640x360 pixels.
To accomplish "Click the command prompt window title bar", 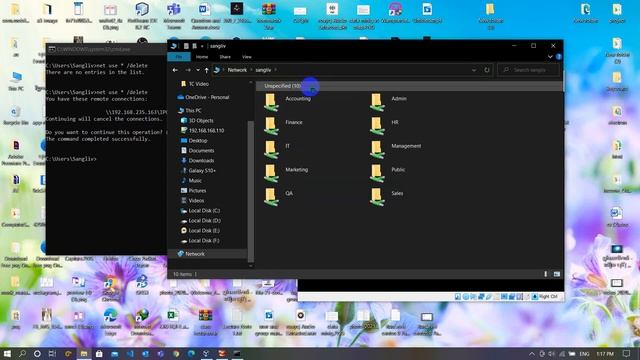I will click(x=107, y=49).
